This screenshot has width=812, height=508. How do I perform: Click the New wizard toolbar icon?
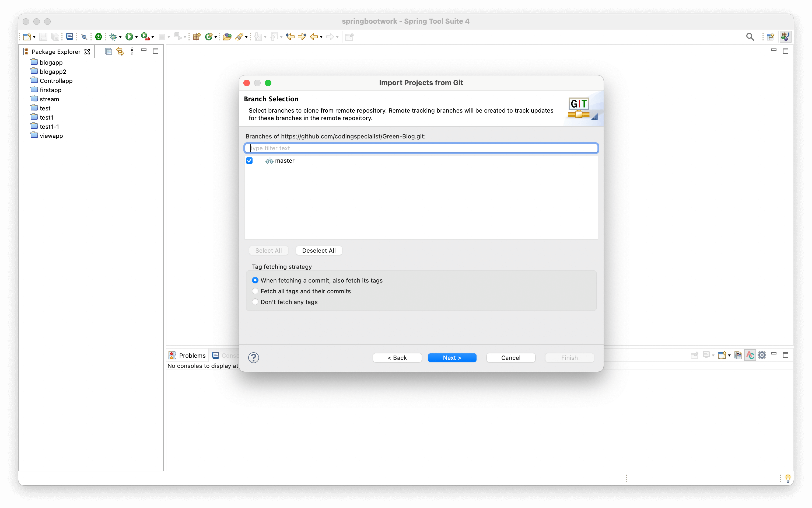pos(27,37)
